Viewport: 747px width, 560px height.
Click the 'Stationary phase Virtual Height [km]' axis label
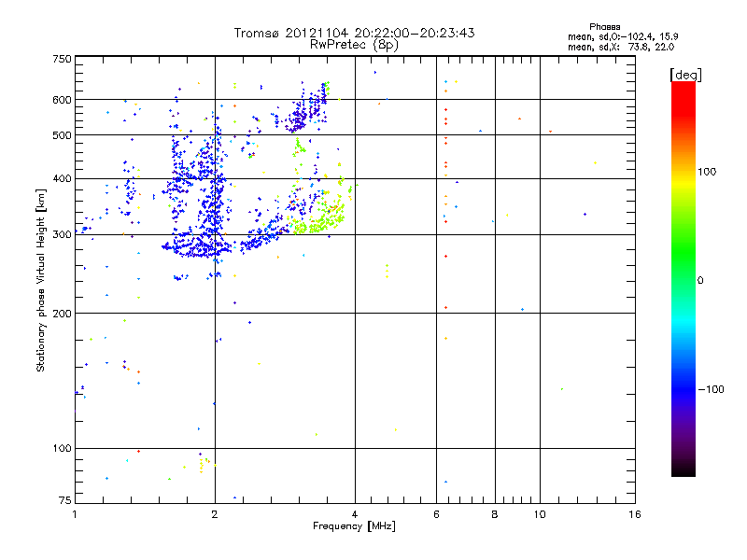[41, 280]
